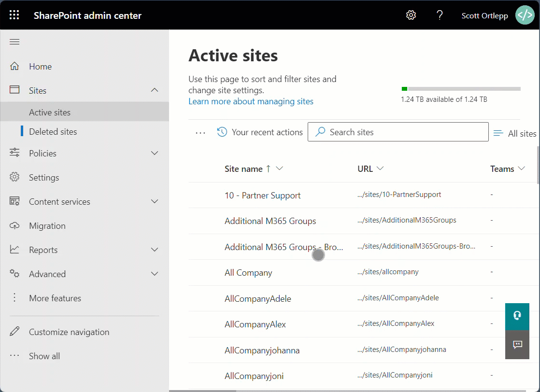Click URL .../sites/10-PartnerSupport
The width and height of the screenshot is (540, 392).
pyautogui.click(x=399, y=195)
